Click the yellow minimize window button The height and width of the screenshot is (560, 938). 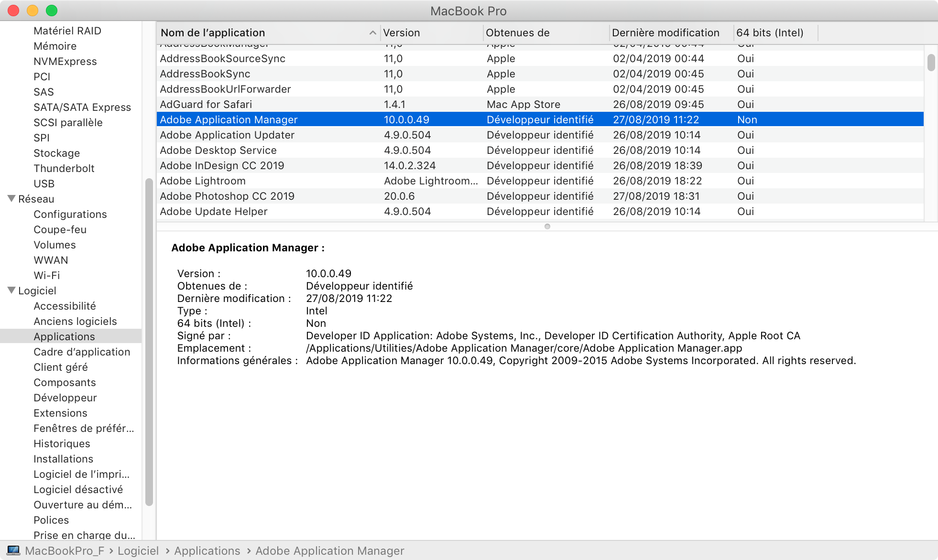pos(33,11)
